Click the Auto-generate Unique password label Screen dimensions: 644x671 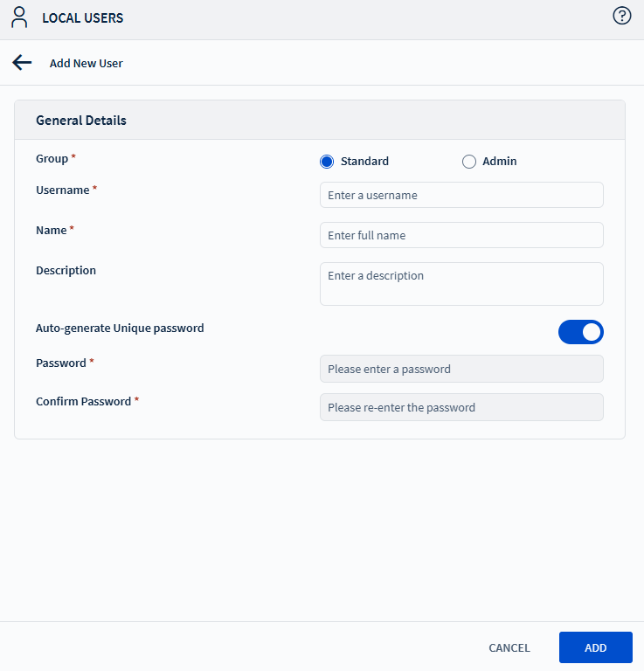pyautogui.click(x=120, y=329)
